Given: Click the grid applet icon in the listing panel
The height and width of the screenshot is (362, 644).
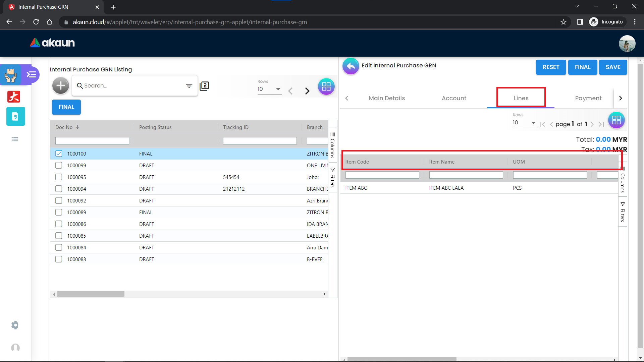Looking at the screenshot, I should 326,86.
